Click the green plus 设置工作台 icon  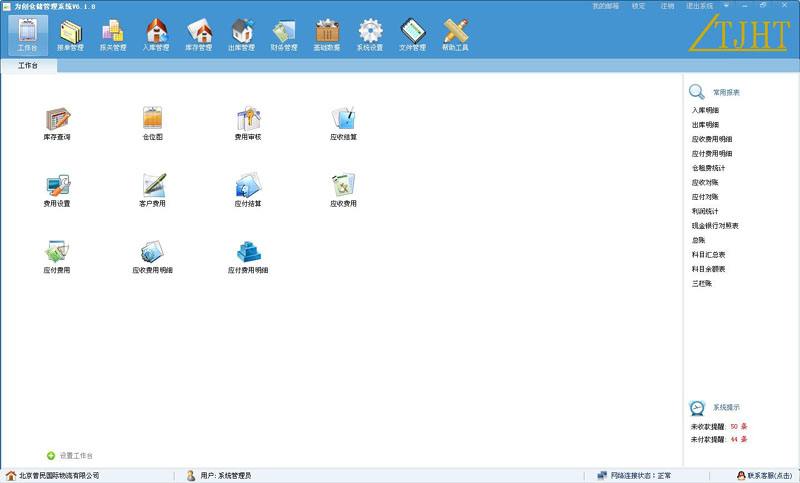51,455
